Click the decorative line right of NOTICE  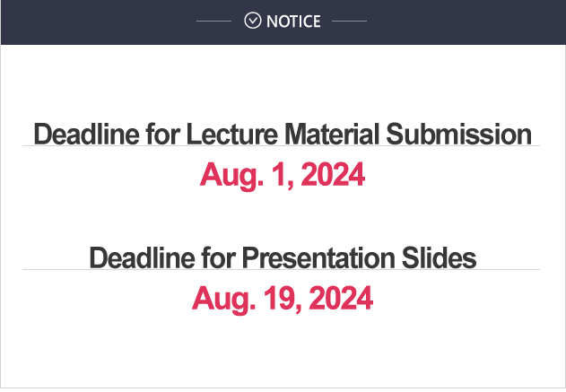349,21
